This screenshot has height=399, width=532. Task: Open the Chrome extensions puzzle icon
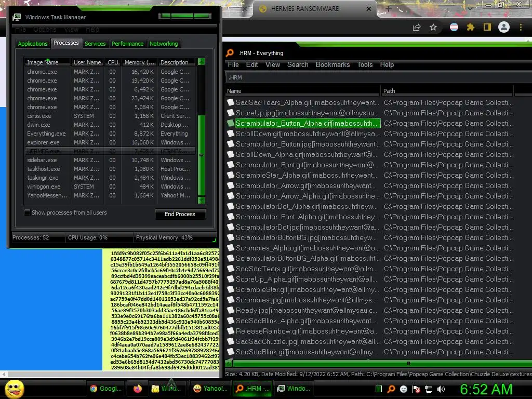click(x=471, y=27)
